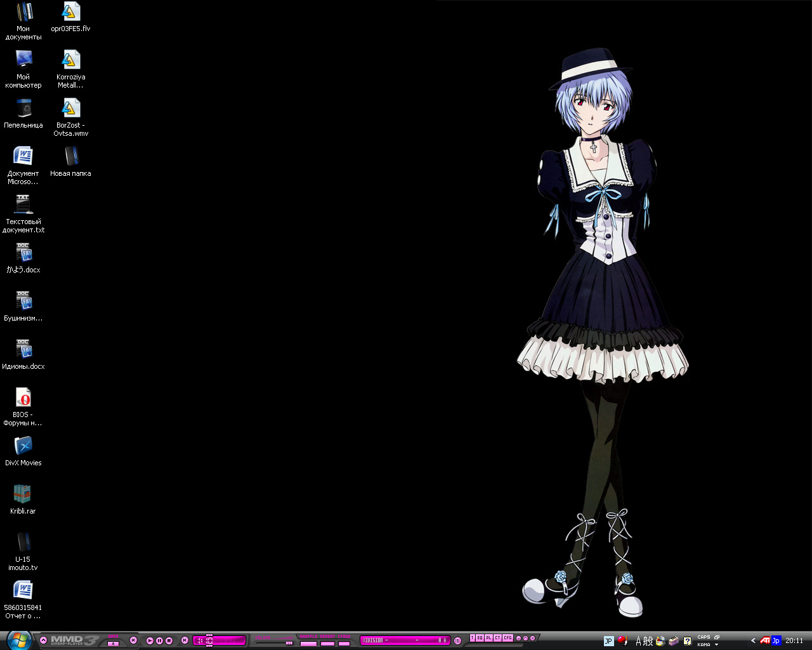Select the DivX Movies shortcut icon
This screenshot has height=650, width=812.
[x=23, y=452]
